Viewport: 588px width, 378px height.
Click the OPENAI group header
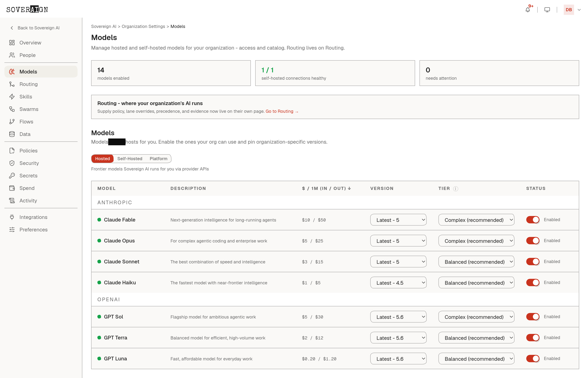point(109,299)
